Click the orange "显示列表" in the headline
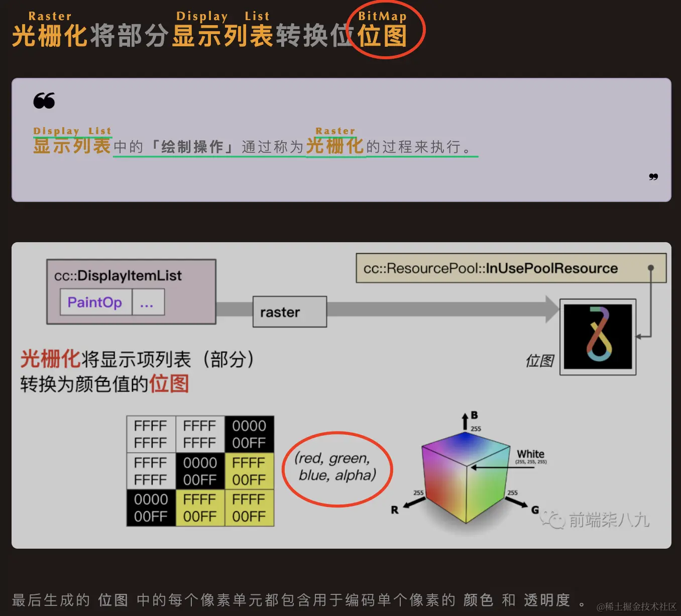 point(223,36)
